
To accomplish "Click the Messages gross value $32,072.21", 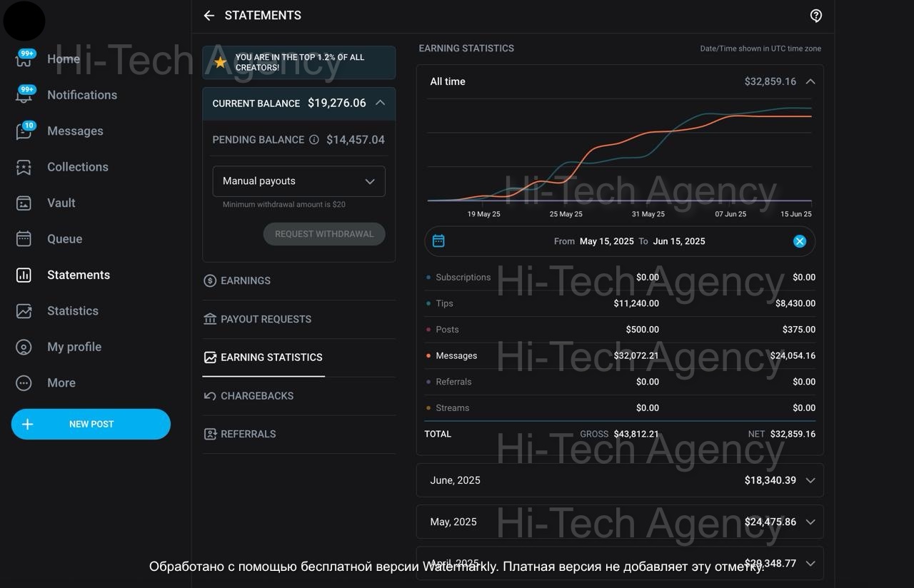I will [636, 355].
